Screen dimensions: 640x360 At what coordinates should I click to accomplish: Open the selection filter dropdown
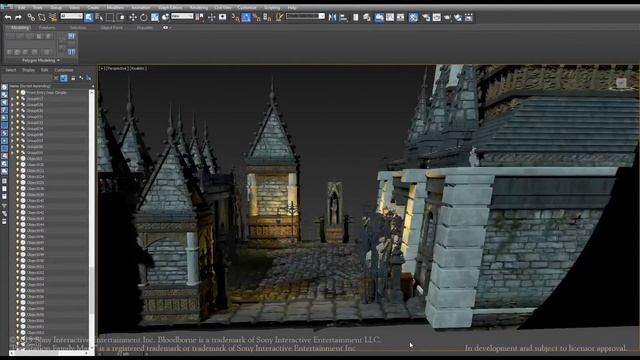point(71,16)
